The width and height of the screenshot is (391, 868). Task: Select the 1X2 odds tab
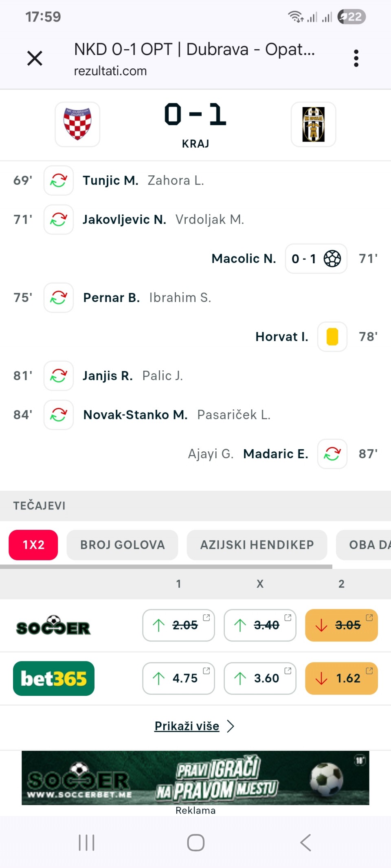coord(33,545)
